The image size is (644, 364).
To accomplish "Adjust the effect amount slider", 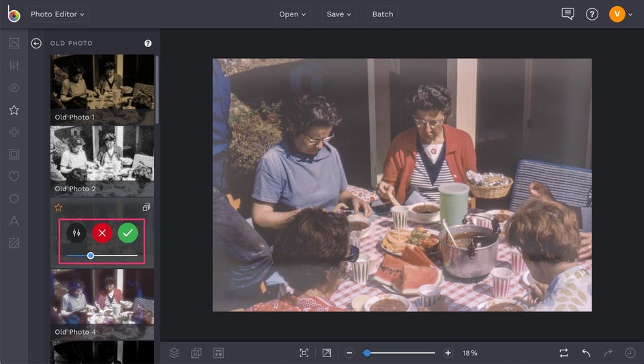I will click(102, 256).
